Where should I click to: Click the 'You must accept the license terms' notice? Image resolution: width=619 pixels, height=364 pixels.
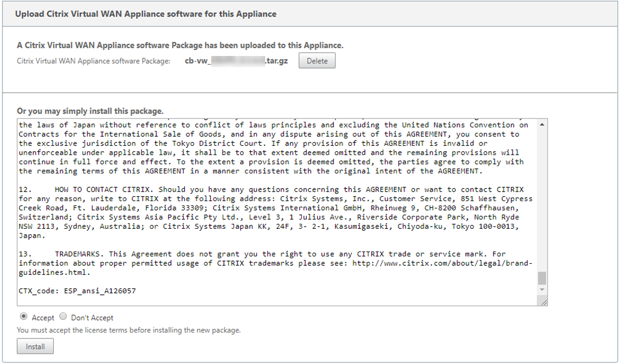pyautogui.click(x=129, y=330)
